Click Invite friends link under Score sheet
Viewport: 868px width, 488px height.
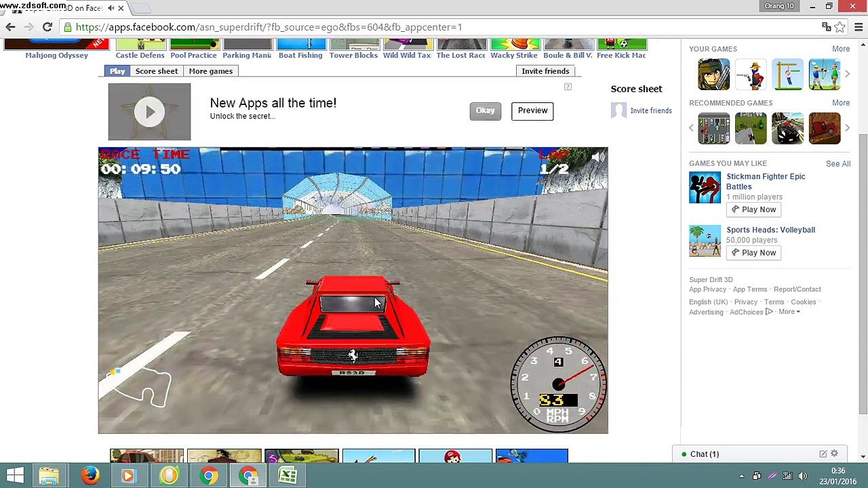pos(651,110)
